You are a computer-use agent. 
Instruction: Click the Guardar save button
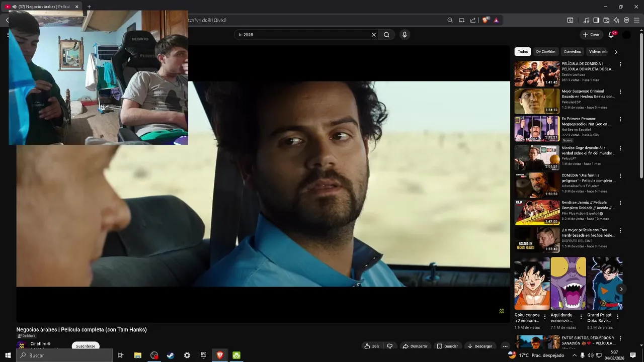pyautogui.click(x=447, y=346)
